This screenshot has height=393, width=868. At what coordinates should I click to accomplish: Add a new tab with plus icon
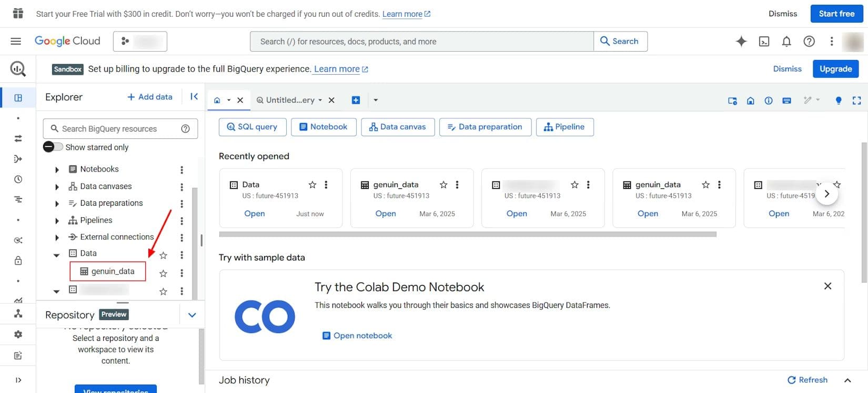click(x=356, y=100)
